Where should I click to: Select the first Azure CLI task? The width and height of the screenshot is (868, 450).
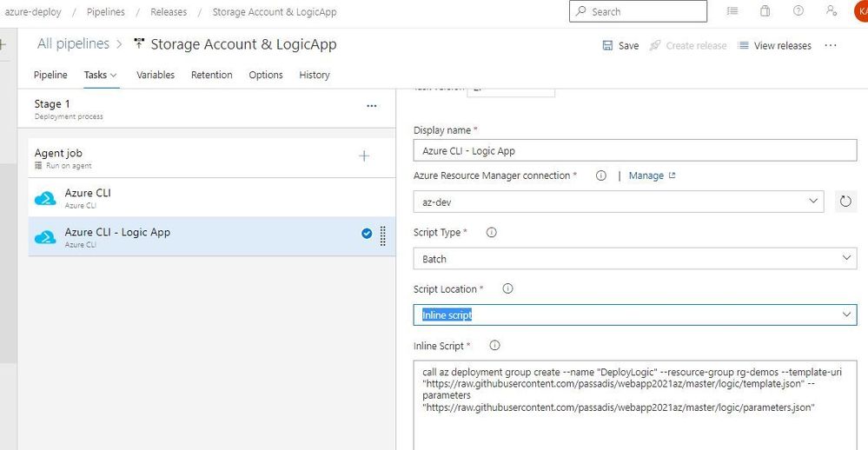tap(211, 197)
